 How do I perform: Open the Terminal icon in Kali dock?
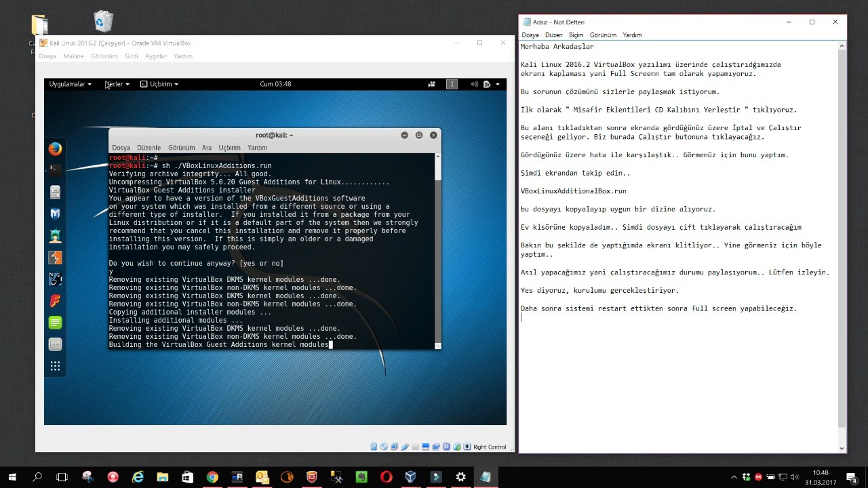[56, 169]
